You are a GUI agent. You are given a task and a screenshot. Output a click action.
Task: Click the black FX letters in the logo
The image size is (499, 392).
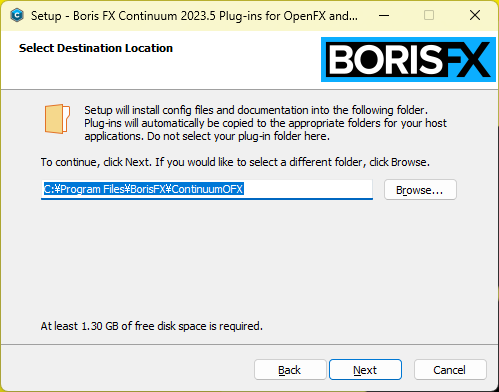(467, 60)
